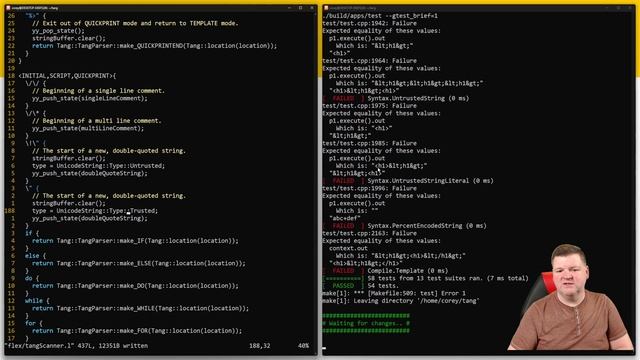Click 'test/test.cpp:1942: Failure' in test output
Screen dimensions: 640x360
pos(370,23)
